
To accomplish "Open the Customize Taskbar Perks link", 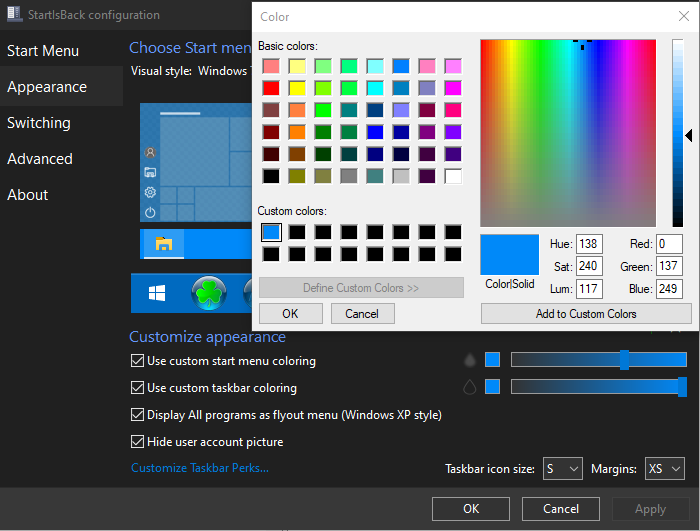I will click(200, 468).
